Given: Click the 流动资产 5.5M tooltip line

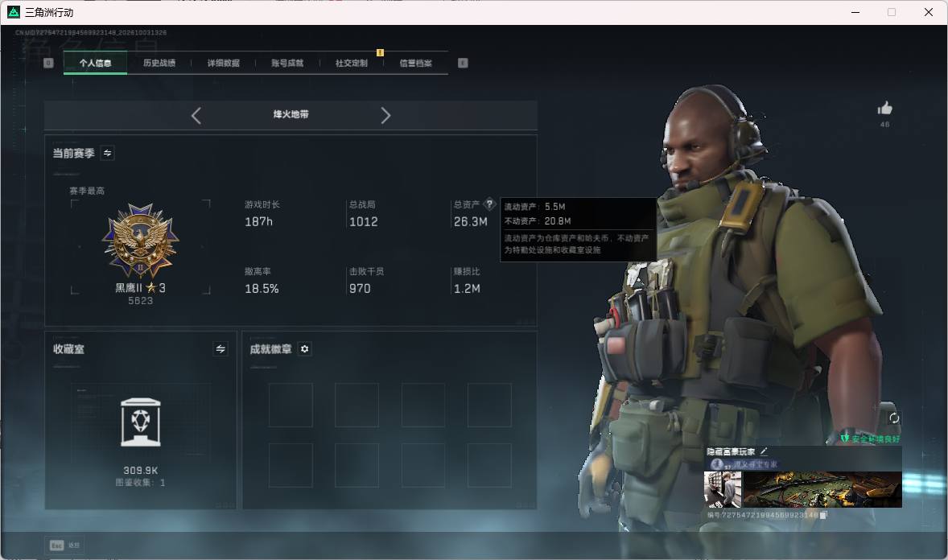Looking at the screenshot, I should coord(535,207).
